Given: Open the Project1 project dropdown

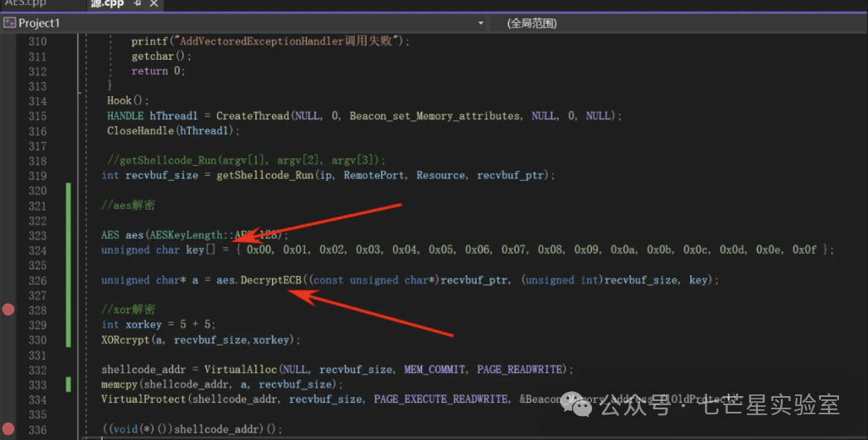Looking at the screenshot, I should (x=480, y=23).
